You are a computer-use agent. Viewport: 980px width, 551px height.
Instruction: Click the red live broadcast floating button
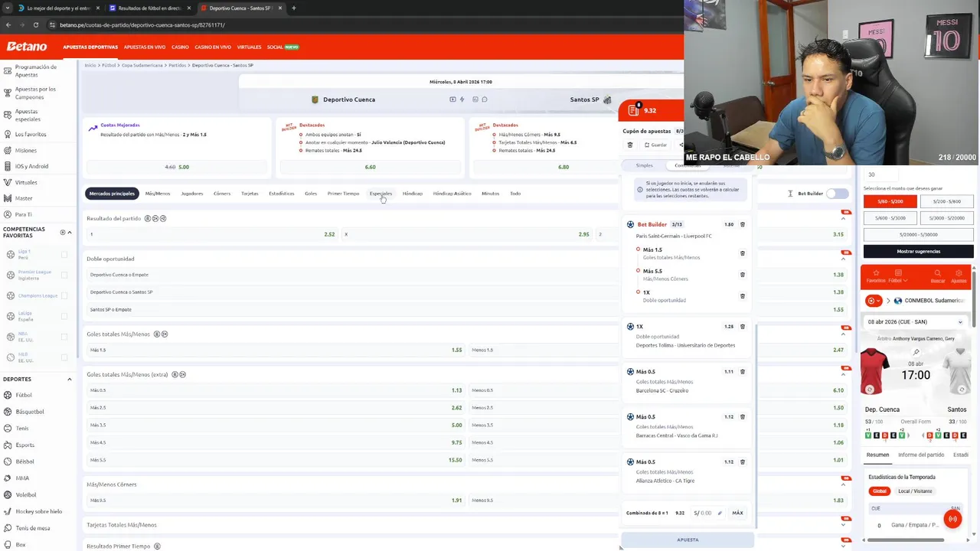[x=952, y=519]
